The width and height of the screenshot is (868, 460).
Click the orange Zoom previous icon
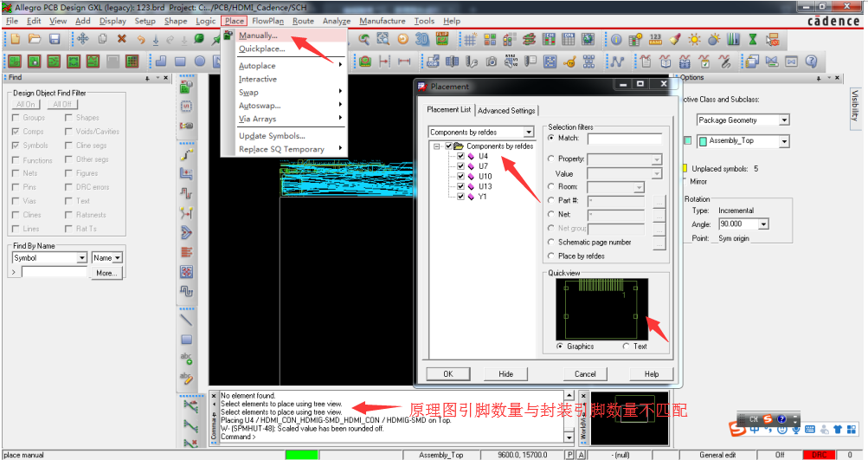pos(403,39)
